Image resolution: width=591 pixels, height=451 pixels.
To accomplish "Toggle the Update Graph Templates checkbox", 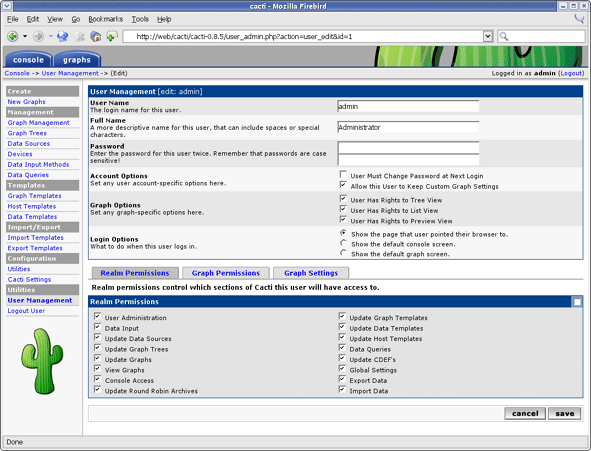I will tap(342, 316).
